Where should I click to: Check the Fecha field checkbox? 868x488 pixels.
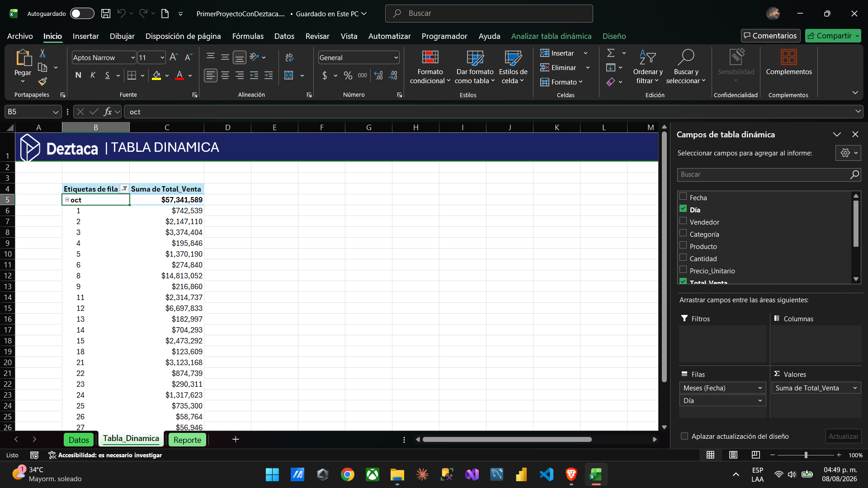(683, 197)
